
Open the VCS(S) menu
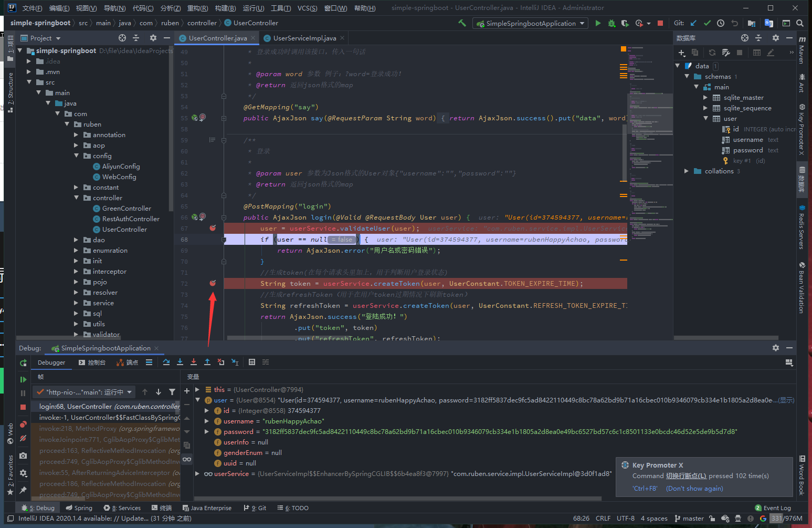tap(307, 8)
